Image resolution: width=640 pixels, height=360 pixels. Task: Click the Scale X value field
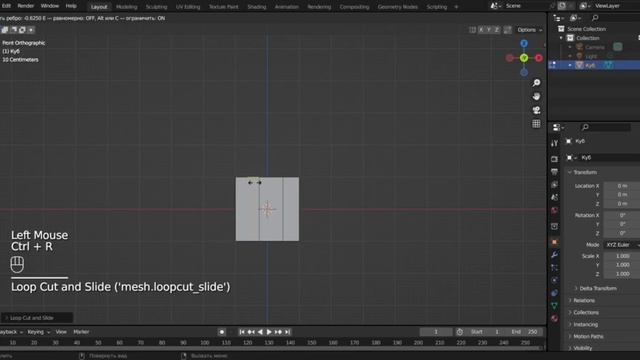click(622, 256)
